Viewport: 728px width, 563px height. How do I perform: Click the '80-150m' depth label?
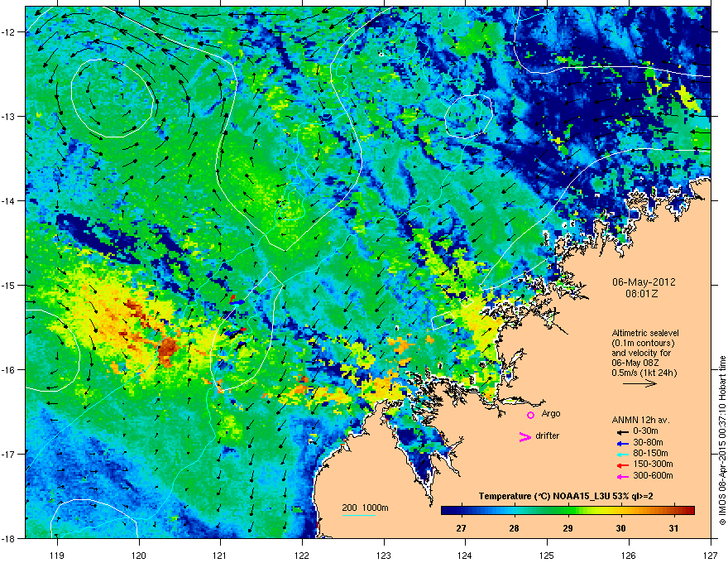point(650,454)
